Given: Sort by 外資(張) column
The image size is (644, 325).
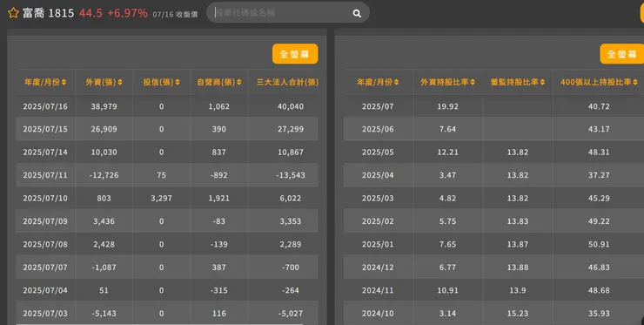Looking at the screenshot, I should (x=104, y=82).
